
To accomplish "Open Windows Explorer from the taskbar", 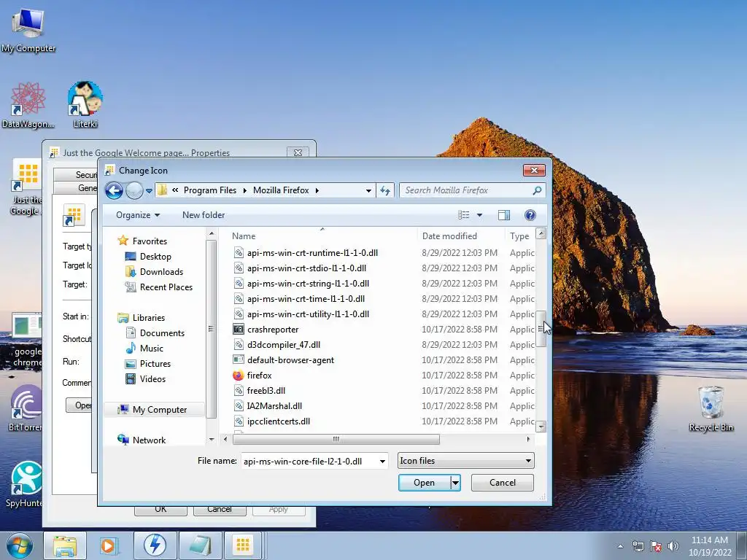I will 65,545.
